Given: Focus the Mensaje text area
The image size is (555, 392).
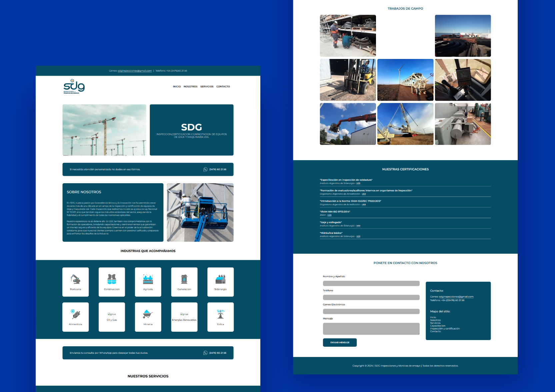Looking at the screenshot, I should pyautogui.click(x=371, y=329).
